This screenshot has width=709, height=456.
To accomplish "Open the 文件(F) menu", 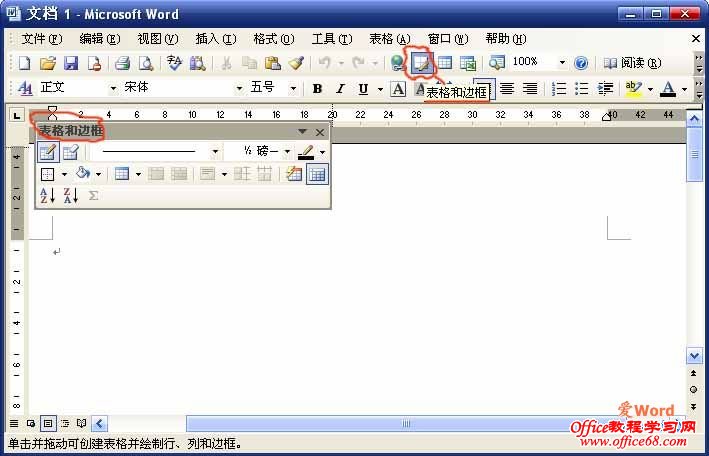I will tap(42, 39).
